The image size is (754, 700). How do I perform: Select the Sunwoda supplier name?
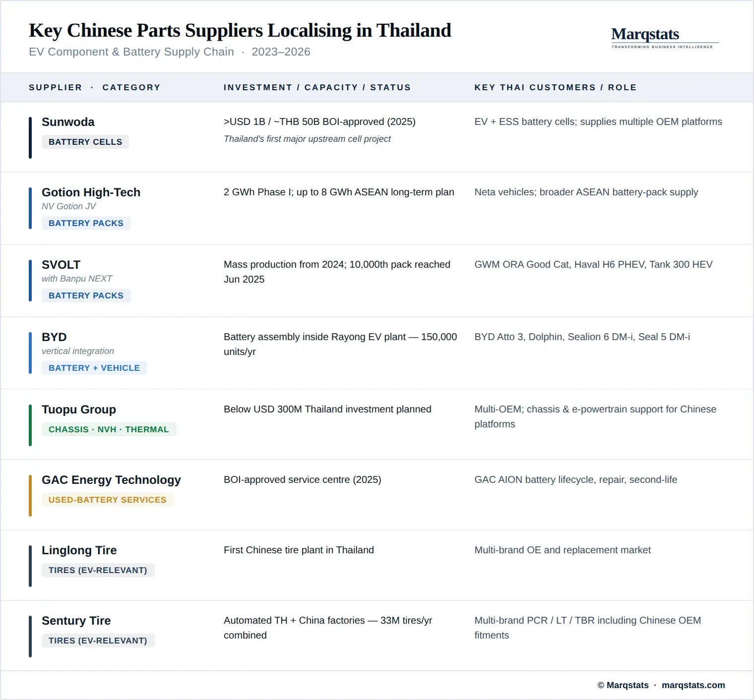click(68, 122)
